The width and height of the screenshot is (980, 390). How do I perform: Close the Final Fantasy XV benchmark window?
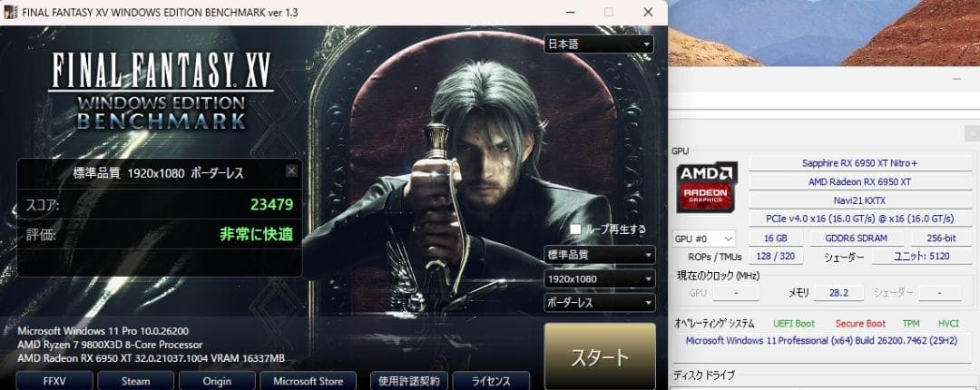(x=647, y=13)
